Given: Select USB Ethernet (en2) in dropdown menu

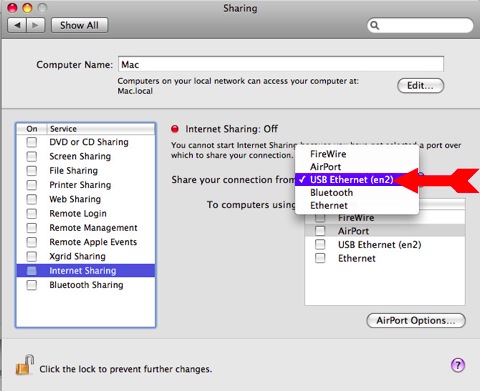Looking at the screenshot, I should coord(357,180).
